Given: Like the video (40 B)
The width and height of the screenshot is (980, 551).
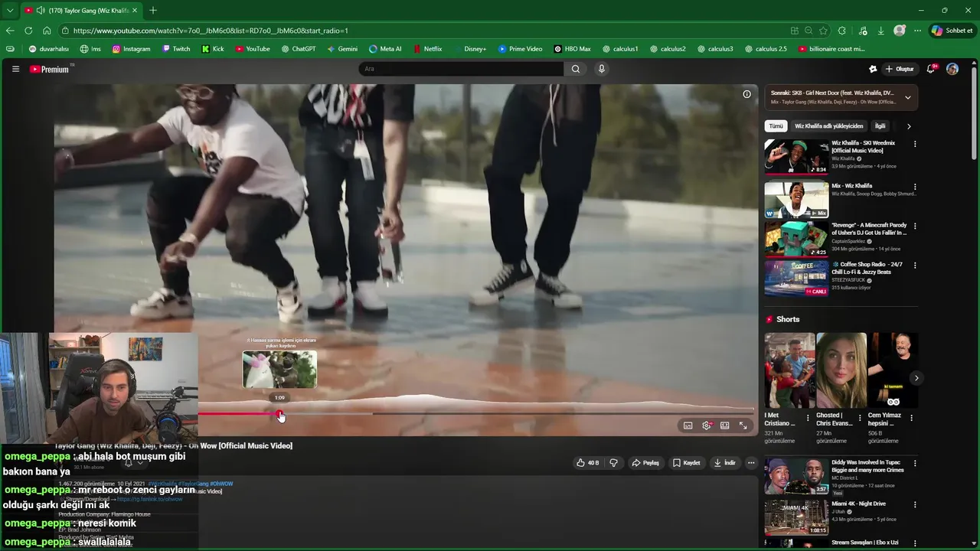Looking at the screenshot, I should [588, 462].
